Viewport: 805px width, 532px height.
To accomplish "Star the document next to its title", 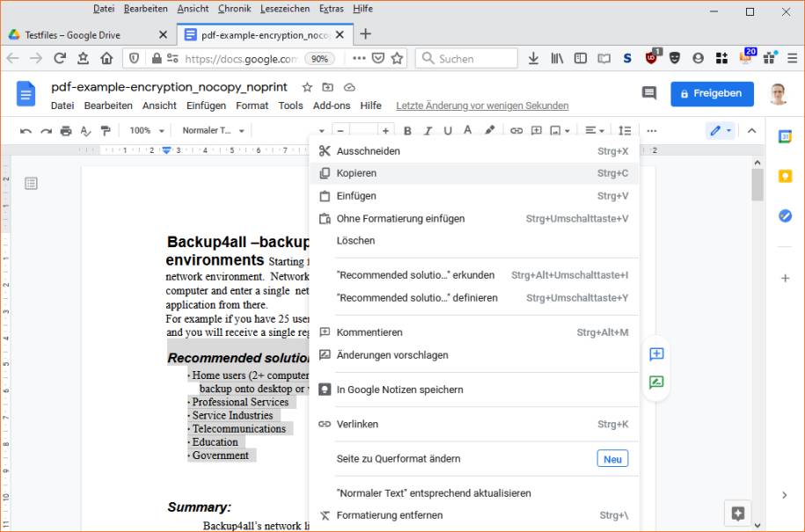I will pyautogui.click(x=307, y=87).
